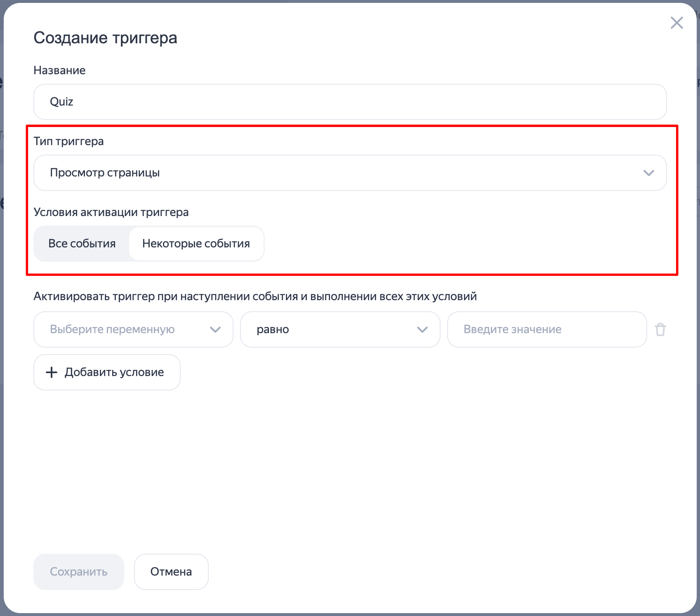Close the Создание триггера dialog with X
This screenshot has height=616, width=700.
(x=676, y=23)
